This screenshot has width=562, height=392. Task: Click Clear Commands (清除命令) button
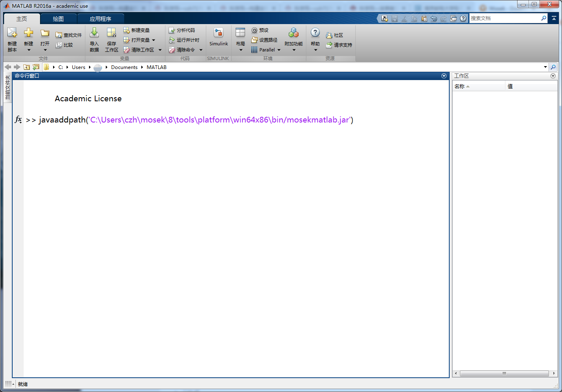[x=182, y=50]
